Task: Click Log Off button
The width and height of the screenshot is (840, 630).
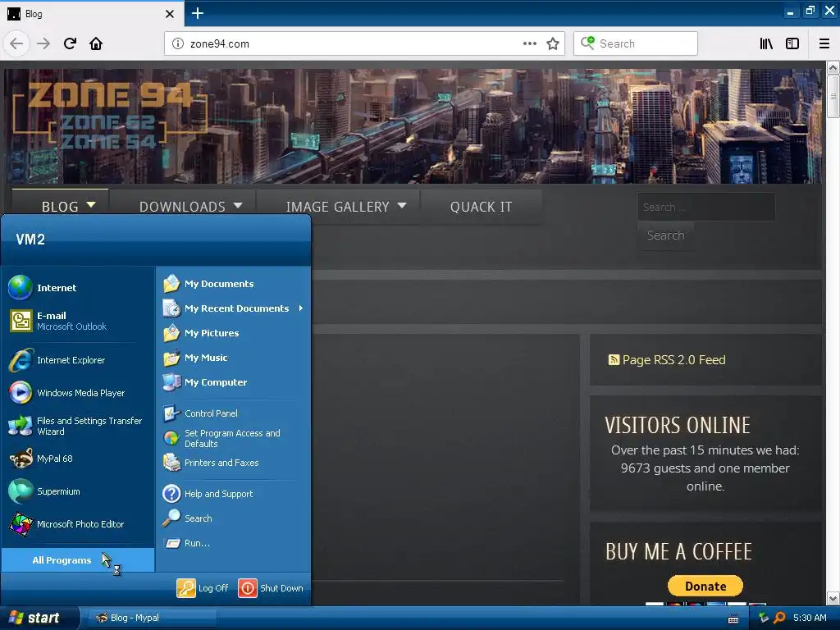Action: (203, 588)
